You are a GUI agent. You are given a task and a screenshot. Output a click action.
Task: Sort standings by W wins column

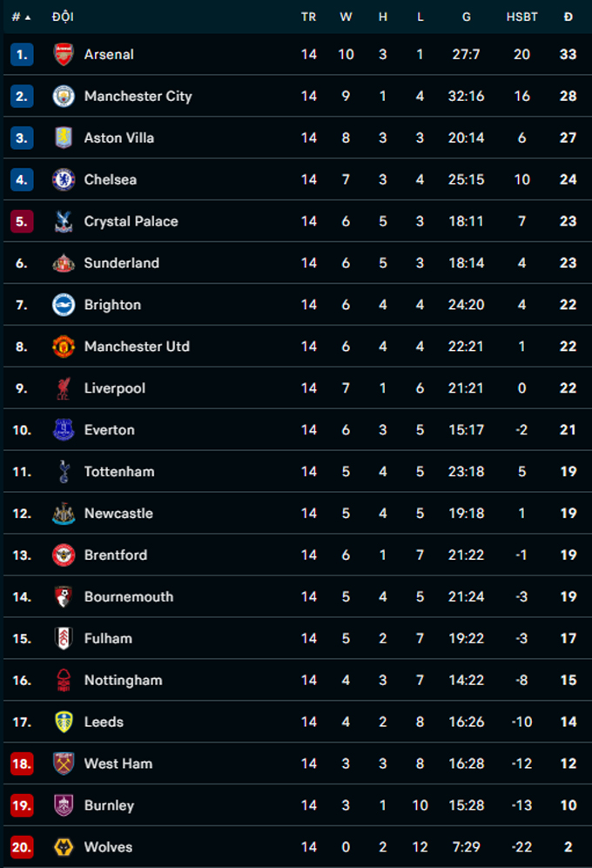coord(346,17)
